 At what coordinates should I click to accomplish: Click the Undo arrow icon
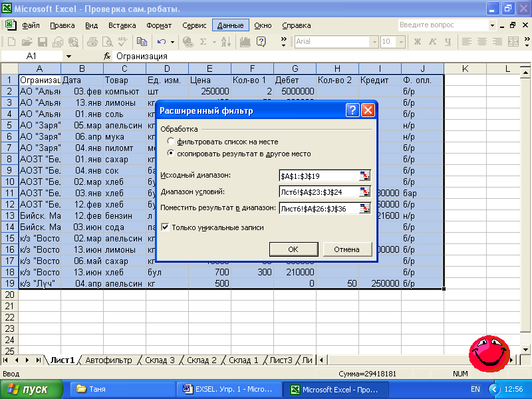(162, 41)
